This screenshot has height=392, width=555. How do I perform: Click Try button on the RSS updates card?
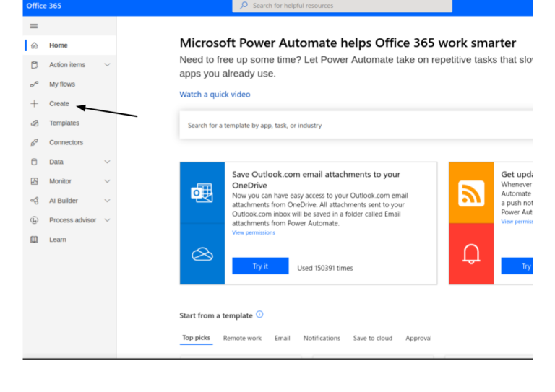coord(517,266)
